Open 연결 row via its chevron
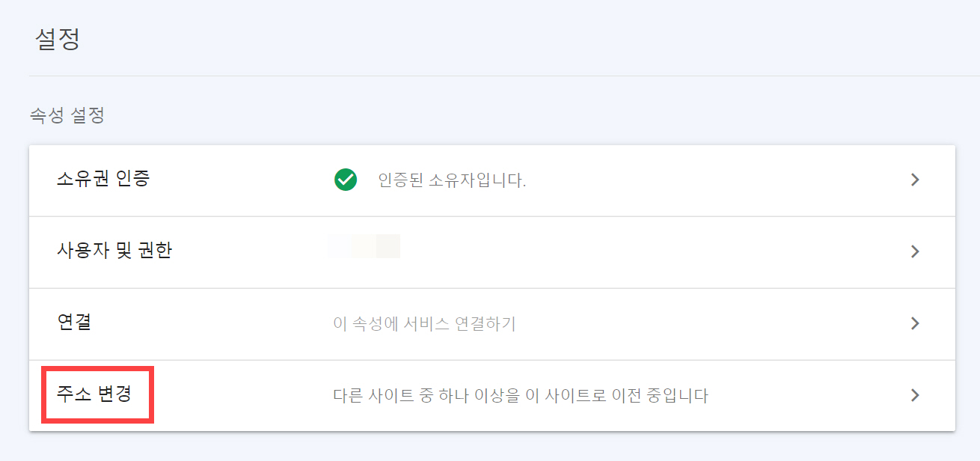Viewport: 980px width, 461px height. click(914, 323)
